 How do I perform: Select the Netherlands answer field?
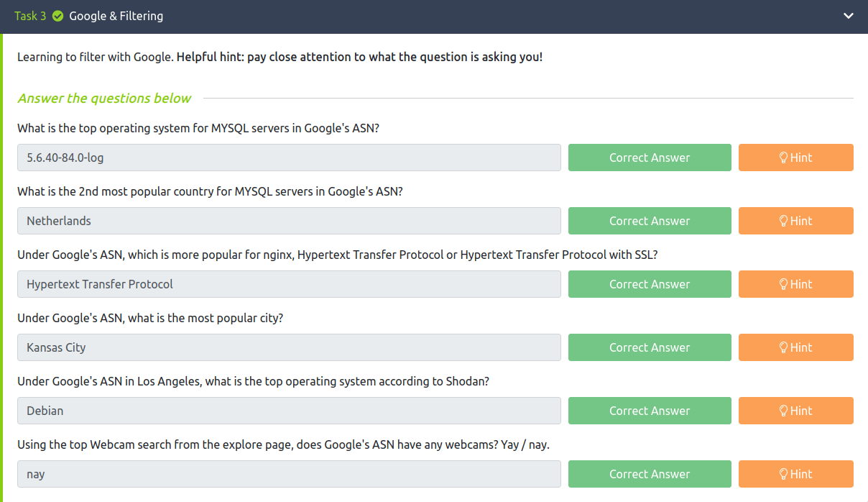(x=287, y=221)
